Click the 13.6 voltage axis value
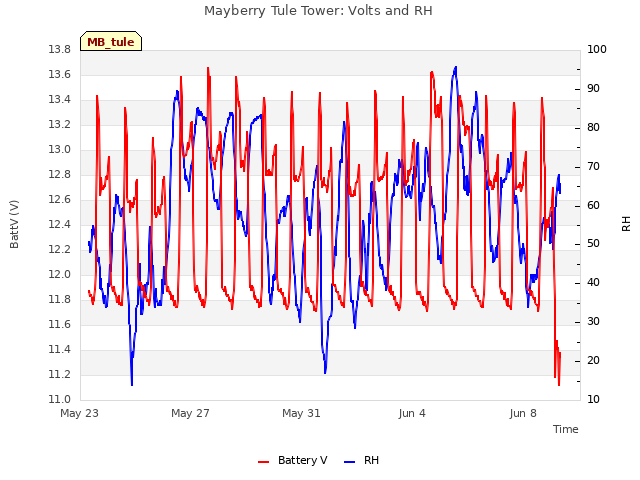640x480 pixels. 60,75
